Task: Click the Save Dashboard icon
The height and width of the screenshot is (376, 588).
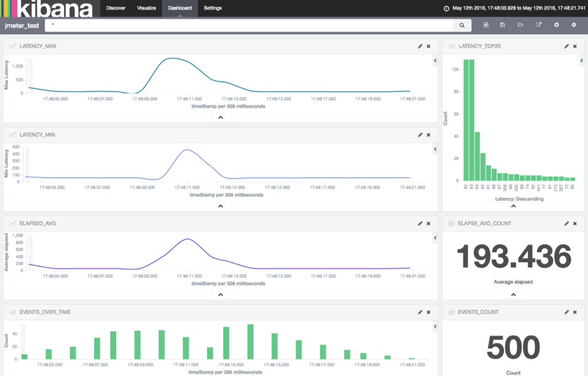Action: tap(503, 25)
